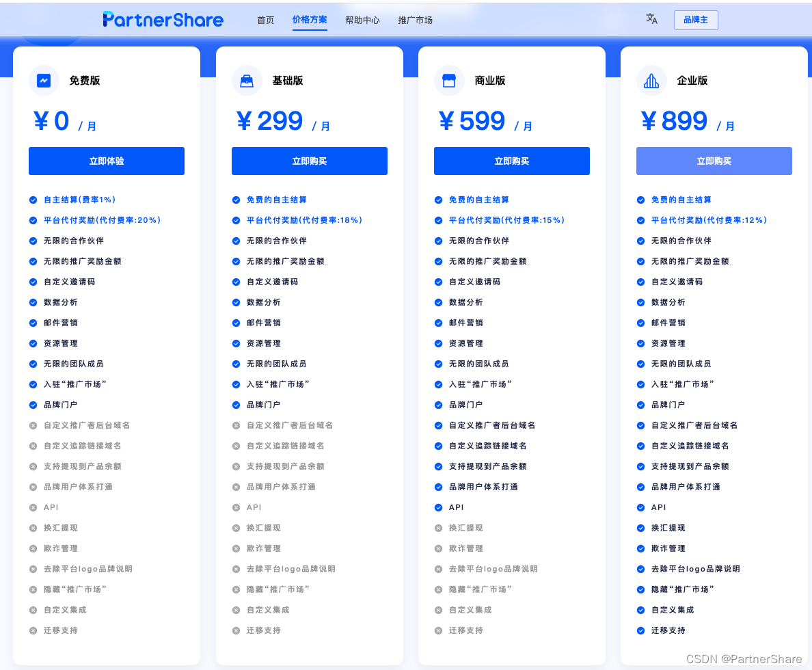Viewport: 812px width, 670px height.
Task: Click 无限的团队成员 in 企业版 list
Action: 681,364
